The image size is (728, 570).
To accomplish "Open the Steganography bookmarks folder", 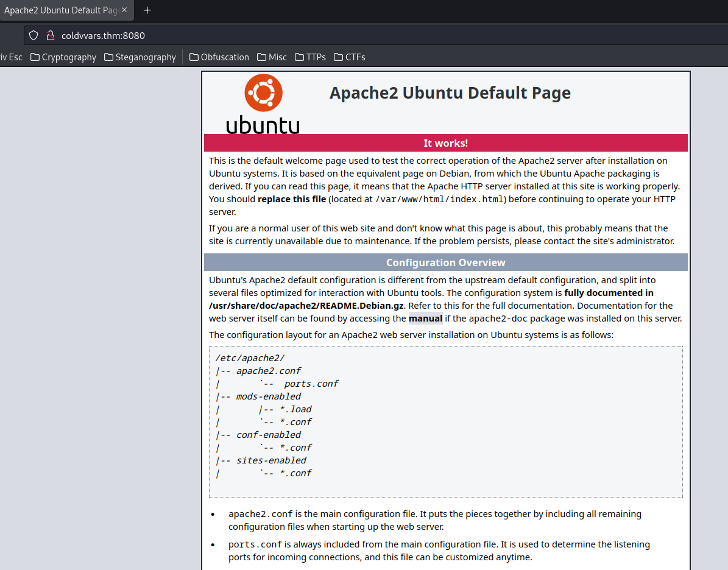I will 140,57.
